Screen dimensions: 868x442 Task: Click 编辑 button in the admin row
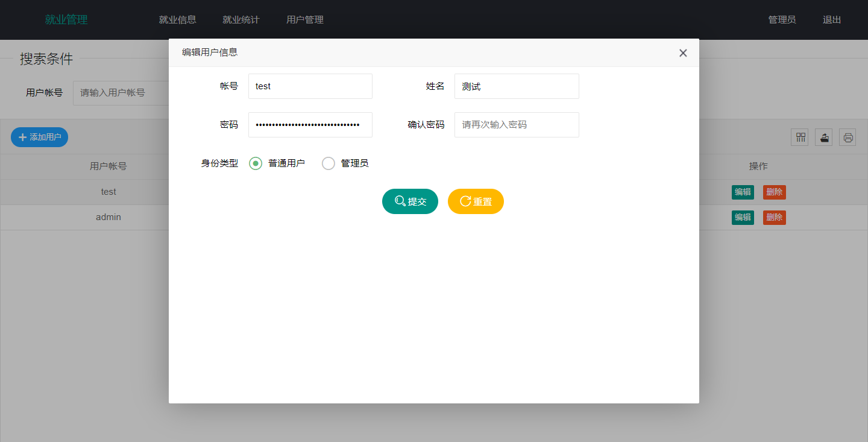tap(743, 218)
